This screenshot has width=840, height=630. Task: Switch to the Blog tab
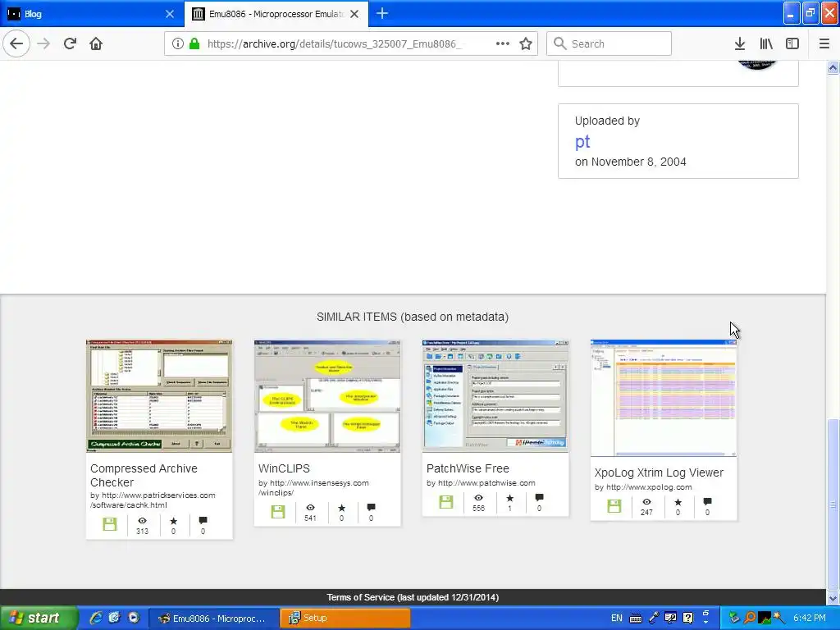(x=91, y=14)
